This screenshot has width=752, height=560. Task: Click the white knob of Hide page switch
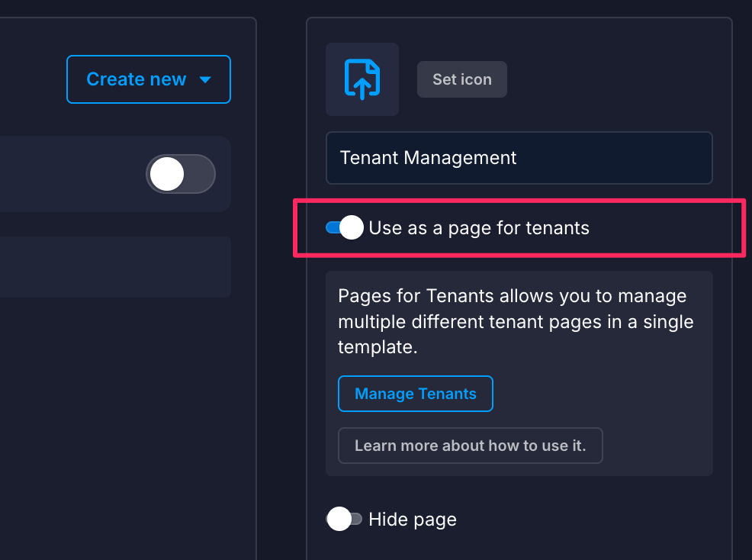(339, 519)
